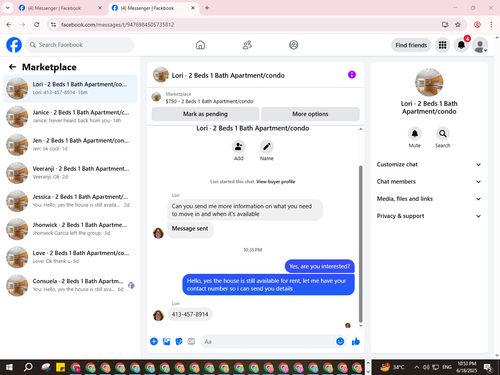The height and width of the screenshot is (375, 500).
Task: Add people to the chat
Action: pos(239,146)
